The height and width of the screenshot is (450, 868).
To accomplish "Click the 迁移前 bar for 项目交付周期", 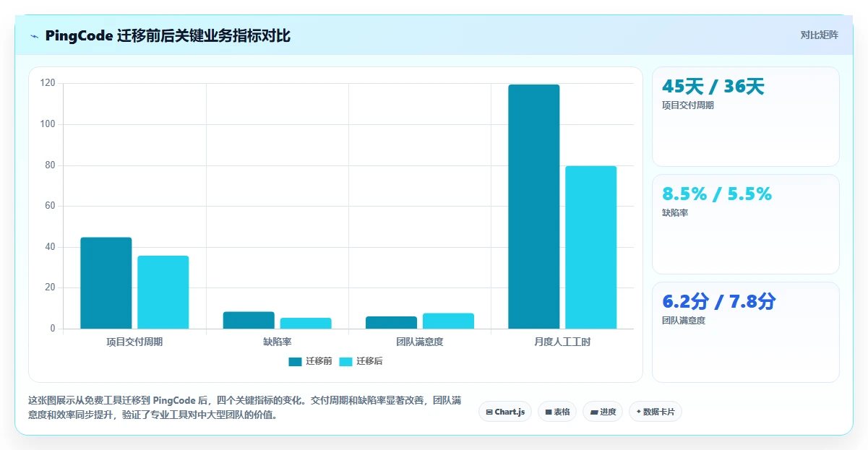I will pyautogui.click(x=106, y=283).
